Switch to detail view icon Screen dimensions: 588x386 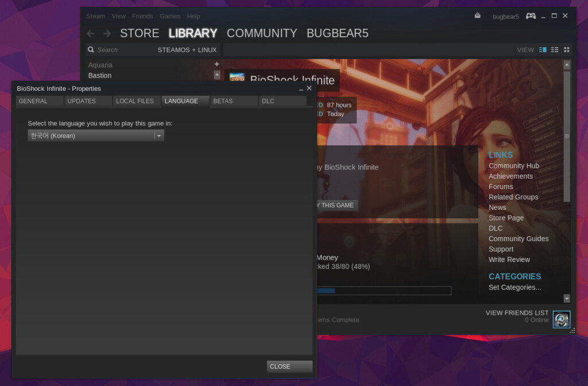coord(543,50)
